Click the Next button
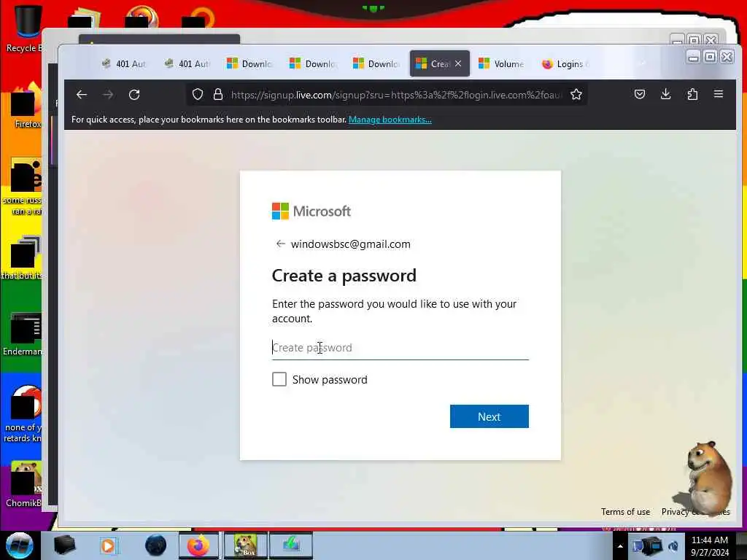The height and width of the screenshot is (560, 747). (x=489, y=416)
